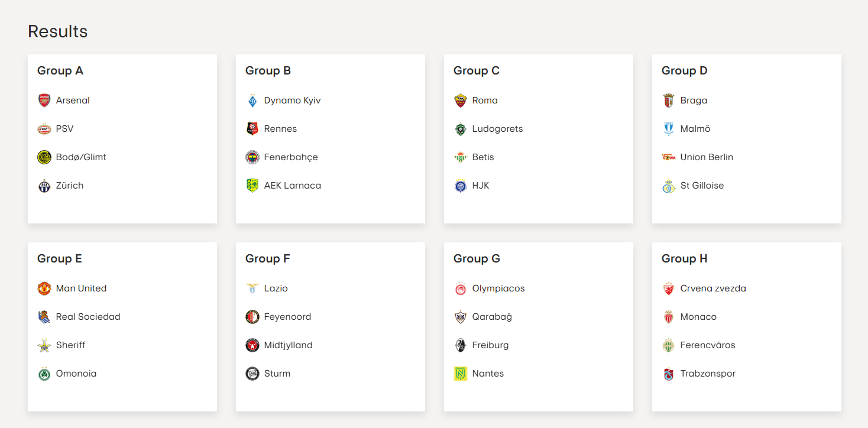Click the Arsenal club crest icon
The width and height of the screenshot is (868, 428).
tap(44, 100)
